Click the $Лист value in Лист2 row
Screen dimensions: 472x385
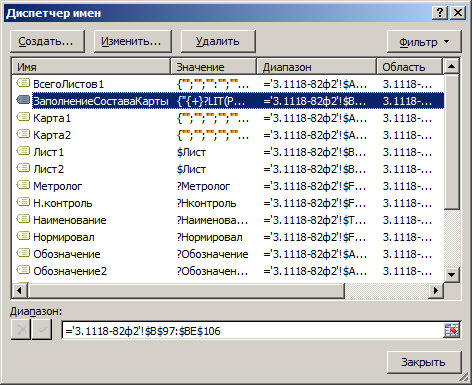tap(191, 169)
